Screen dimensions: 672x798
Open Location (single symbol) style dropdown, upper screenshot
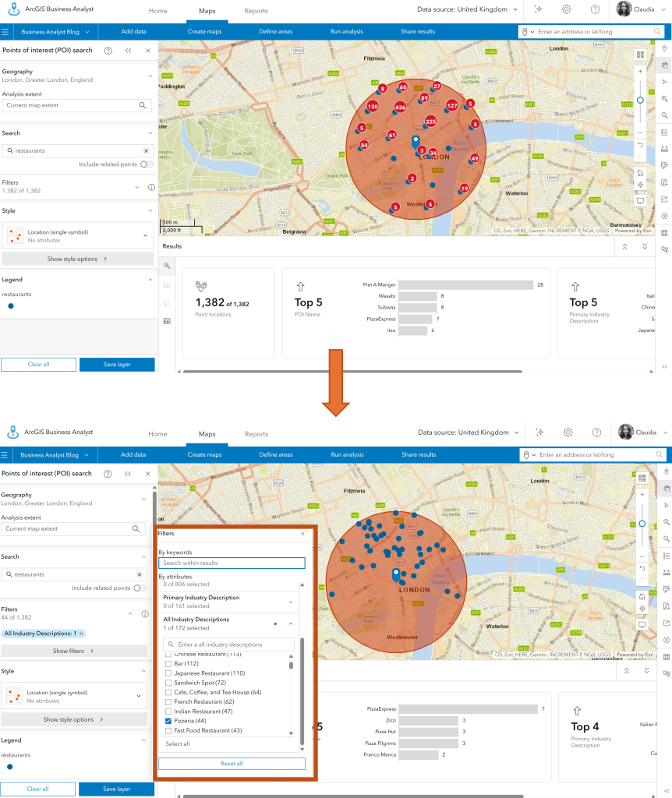tap(145, 235)
